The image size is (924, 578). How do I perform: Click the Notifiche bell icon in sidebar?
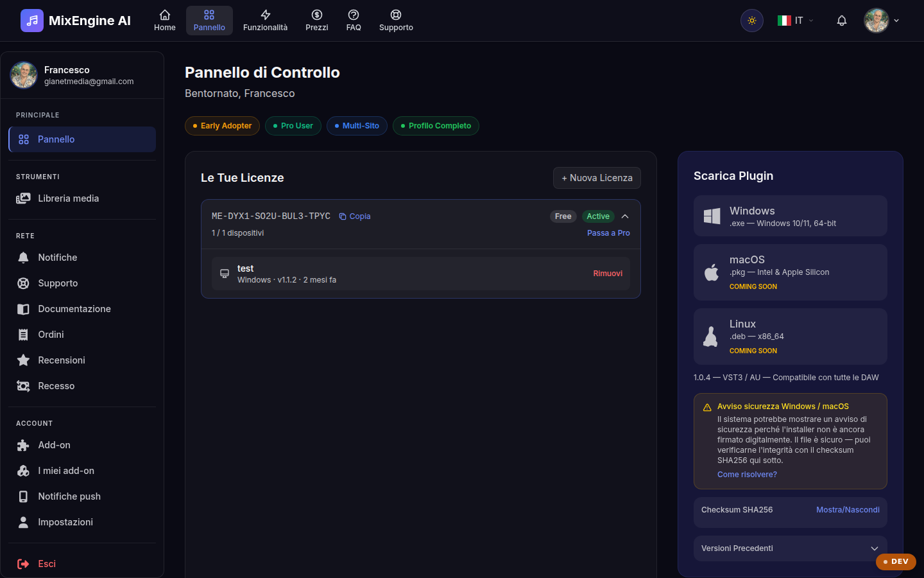(x=23, y=258)
